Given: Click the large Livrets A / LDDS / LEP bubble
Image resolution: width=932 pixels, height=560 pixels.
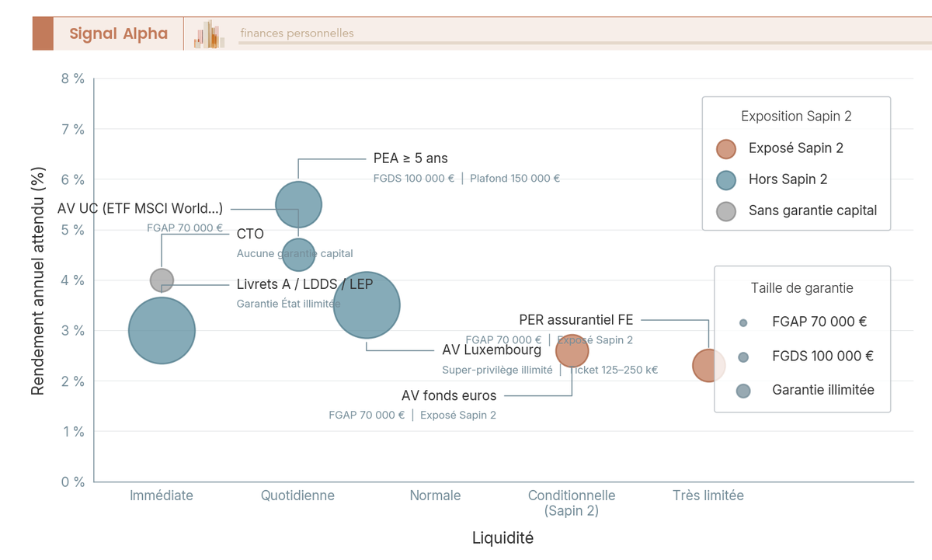Looking at the screenshot, I should pos(162,330).
